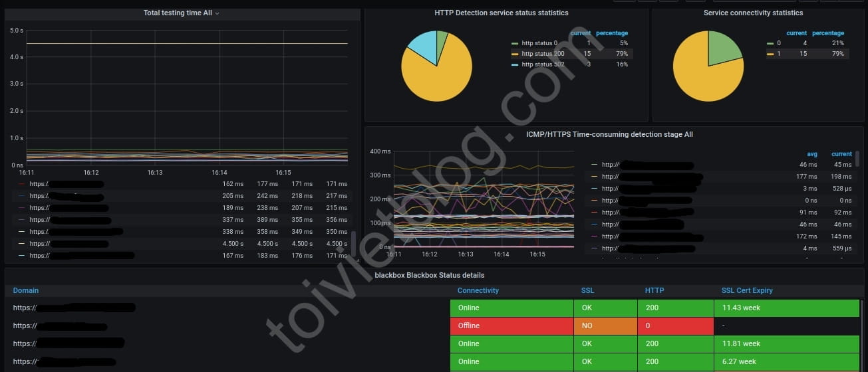Select testing time legend row with 337 ms
The height and width of the screenshot is (372, 868).
click(181, 220)
